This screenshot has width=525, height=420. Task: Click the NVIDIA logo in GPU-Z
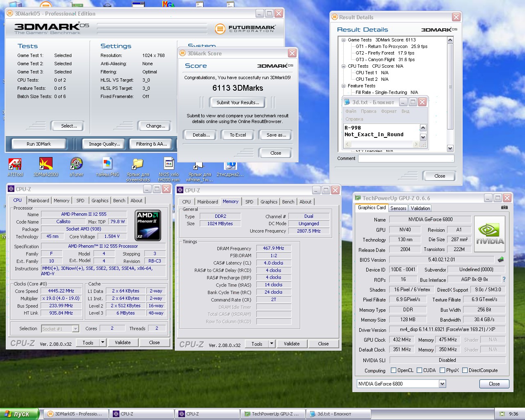(490, 234)
